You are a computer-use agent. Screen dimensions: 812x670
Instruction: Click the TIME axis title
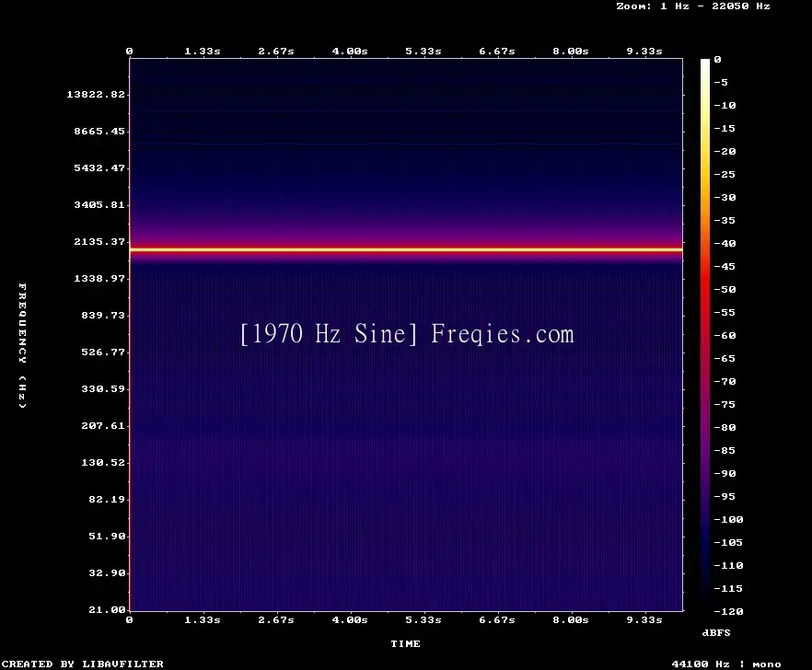[x=405, y=643]
